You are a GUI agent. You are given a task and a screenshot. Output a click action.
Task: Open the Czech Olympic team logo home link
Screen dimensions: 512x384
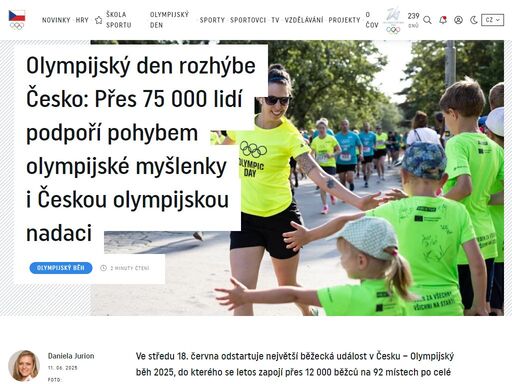(17, 20)
